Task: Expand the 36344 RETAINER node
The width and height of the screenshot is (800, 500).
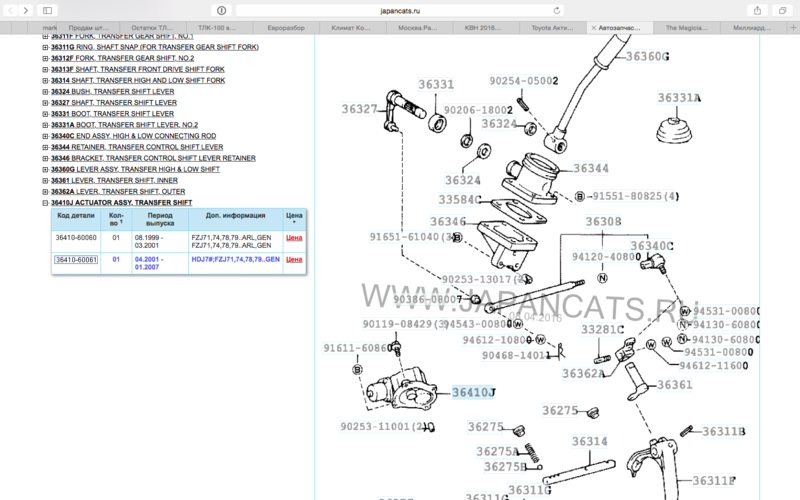Action: tap(45, 147)
